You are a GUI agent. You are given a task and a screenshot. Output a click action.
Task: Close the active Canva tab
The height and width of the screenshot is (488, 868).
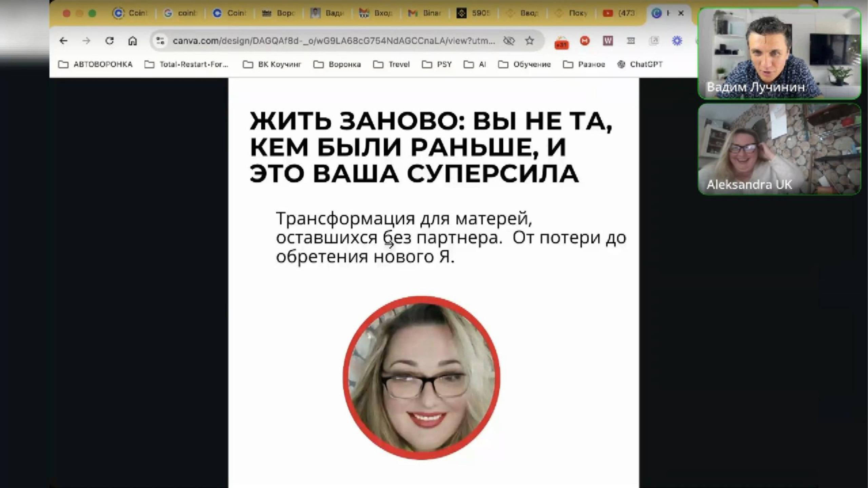(681, 13)
